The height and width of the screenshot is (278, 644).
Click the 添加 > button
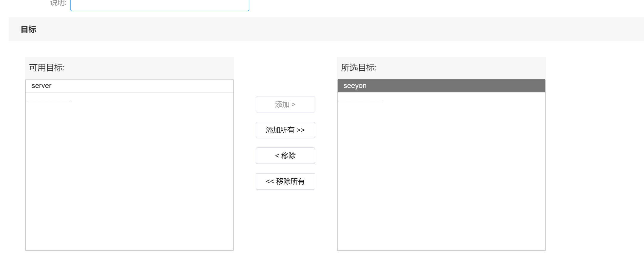point(285,104)
